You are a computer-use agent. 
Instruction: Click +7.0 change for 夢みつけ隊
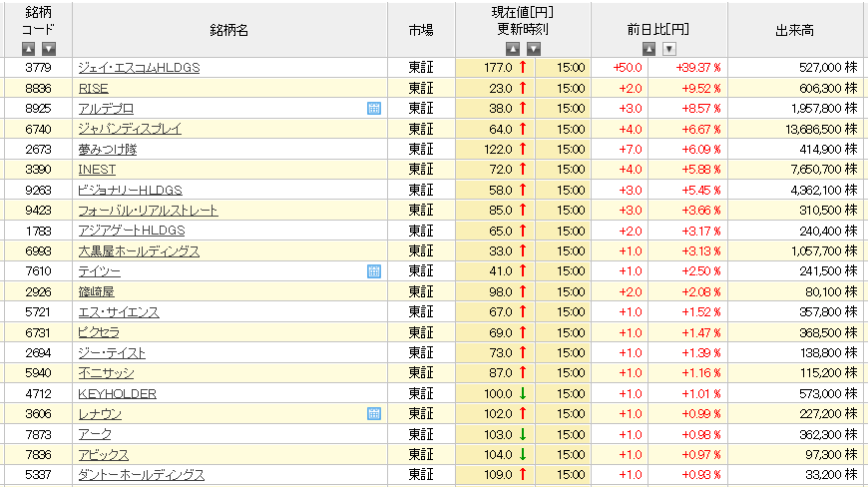[630, 150]
